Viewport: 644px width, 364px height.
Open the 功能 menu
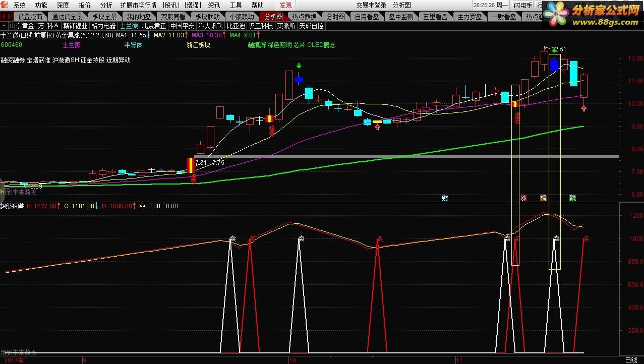(41, 5)
